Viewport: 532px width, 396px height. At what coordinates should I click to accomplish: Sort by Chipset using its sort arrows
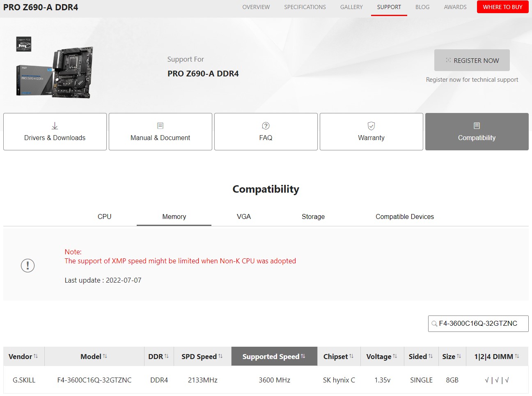pos(351,356)
